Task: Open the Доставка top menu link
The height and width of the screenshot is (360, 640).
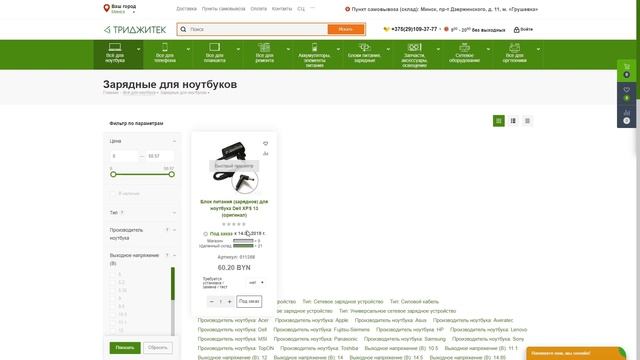Action: click(x=186, y=9)
